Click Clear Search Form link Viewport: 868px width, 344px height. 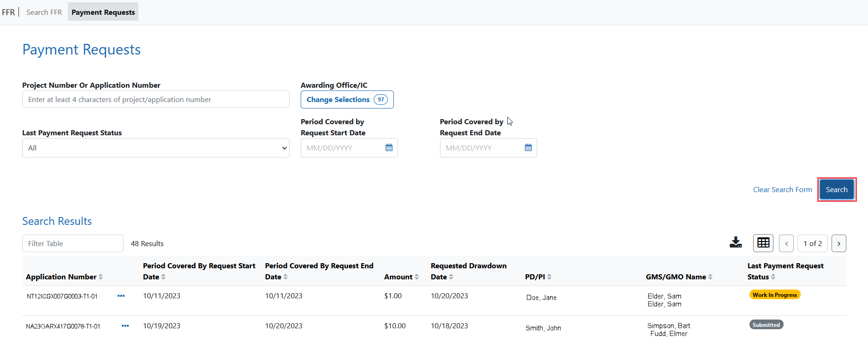click(782, 190)
